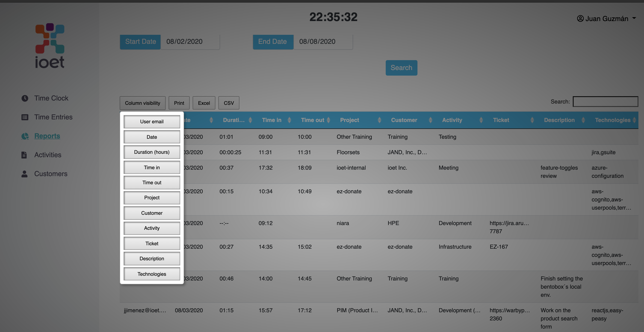Image resolution: width=644 pixels, height=332 pixels.
Task: Open the Column visibility dropdown button
Action: (142, 103)
